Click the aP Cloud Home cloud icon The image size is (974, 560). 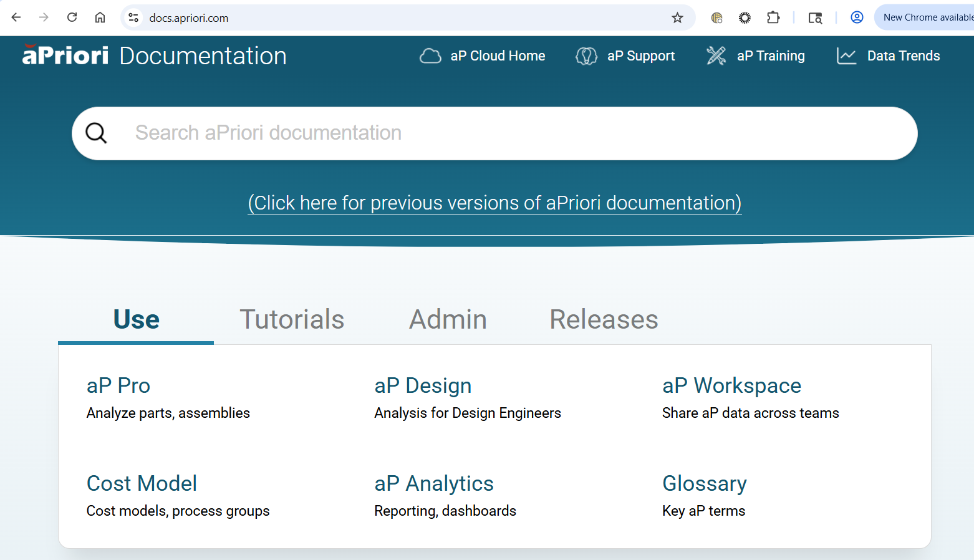click(x=430, y=56)
